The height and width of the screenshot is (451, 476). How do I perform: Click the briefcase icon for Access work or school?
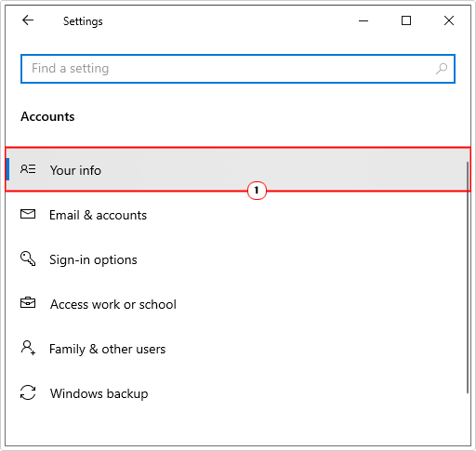(x=28, y=303)
